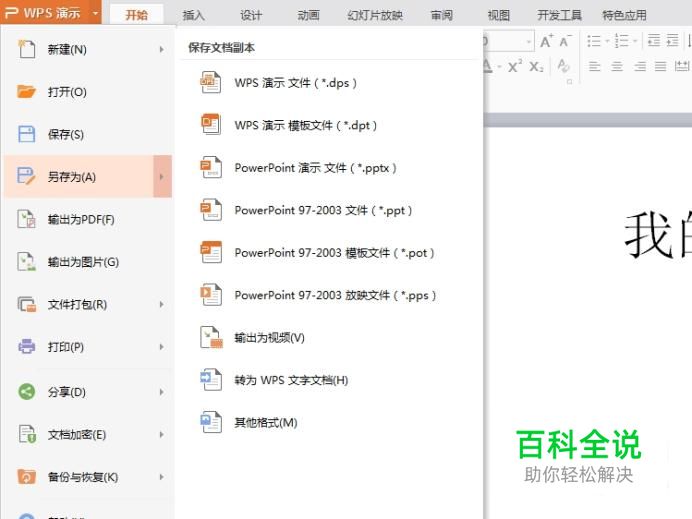The height and width of the screenshot is (519, 692).
Task: Switch to the 幻灯片放映 tab
Action: (x=375, y=15)
